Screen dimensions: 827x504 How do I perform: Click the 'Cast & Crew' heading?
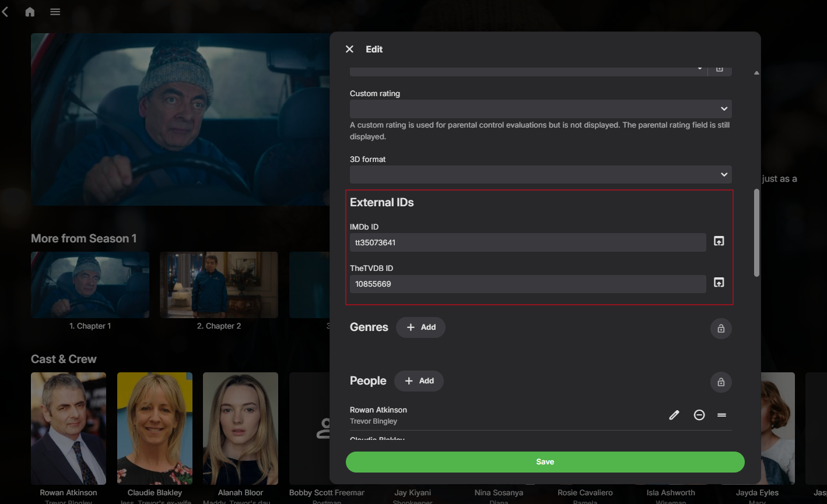click(64, 359)
